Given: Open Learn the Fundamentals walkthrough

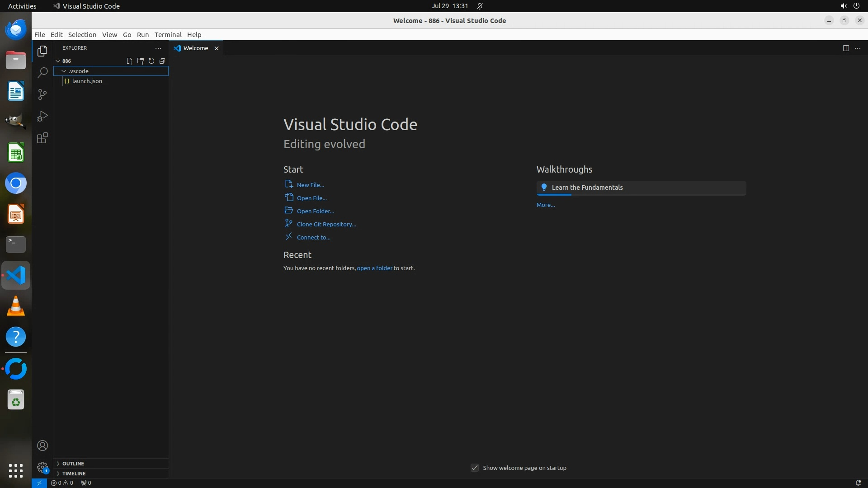Looking at the screenshot, I should pos(587,188).
